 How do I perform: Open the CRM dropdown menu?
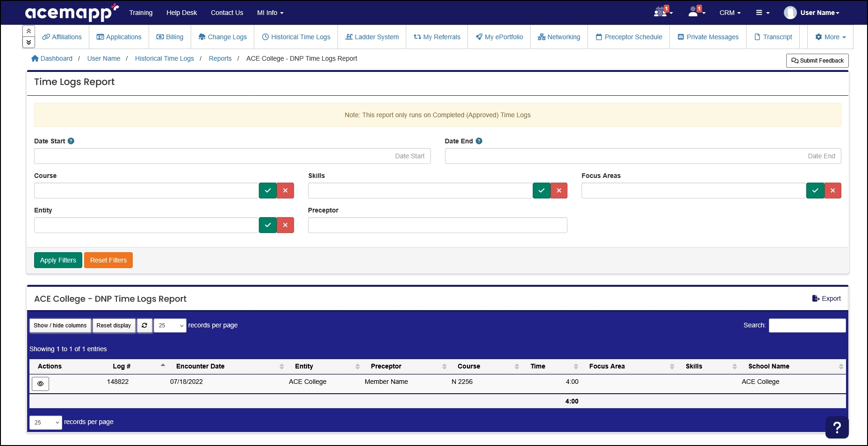click(x=730, y=13)
